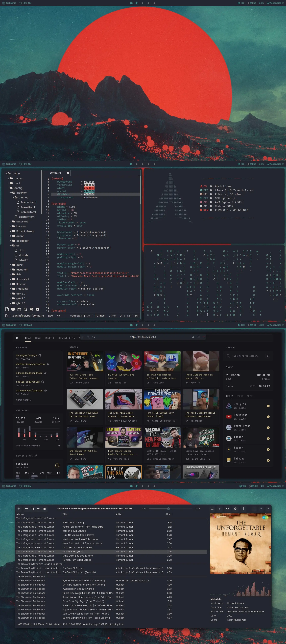Click the wrench icon beside SERVER STATS
Viewport: 286px width, 644px height.
click(x=36, y=456)
